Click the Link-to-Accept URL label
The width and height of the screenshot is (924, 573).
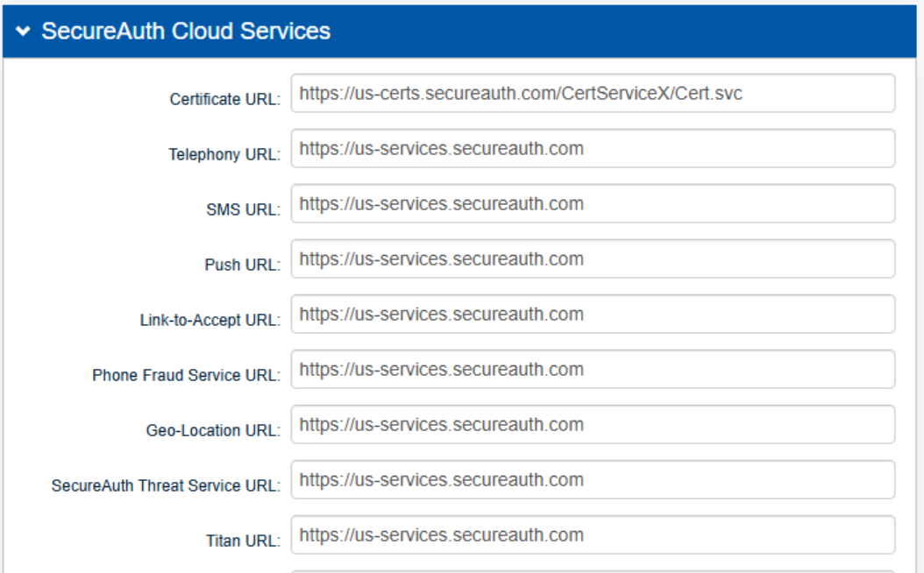210,320
